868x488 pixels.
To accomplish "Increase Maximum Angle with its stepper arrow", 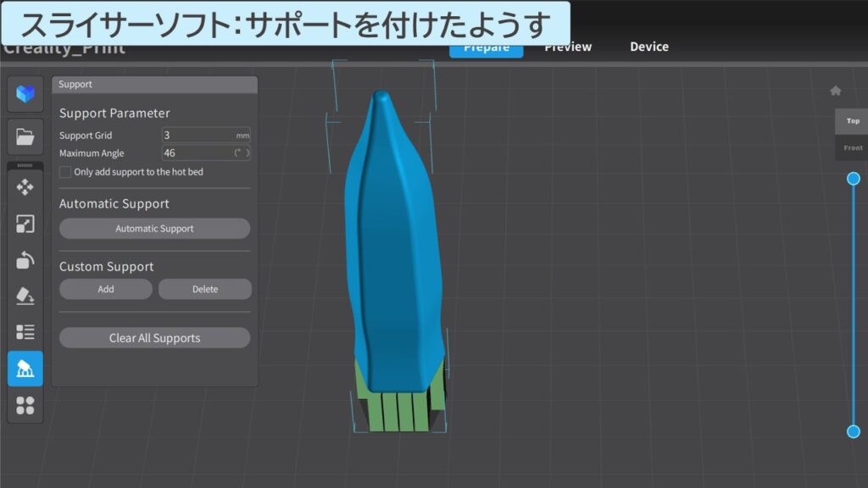I will [x=246, y=150].
